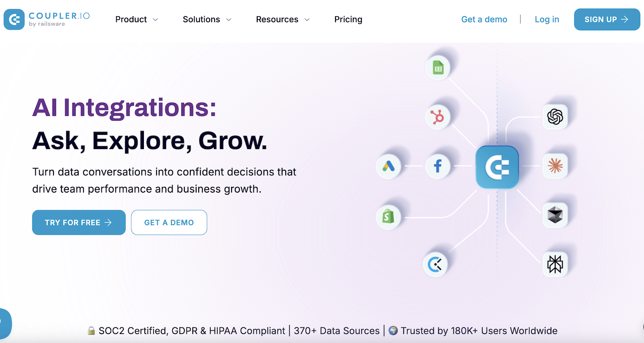Go to the Pricing page
Viewport: 644px width, 343px height.
coord(348,19)
